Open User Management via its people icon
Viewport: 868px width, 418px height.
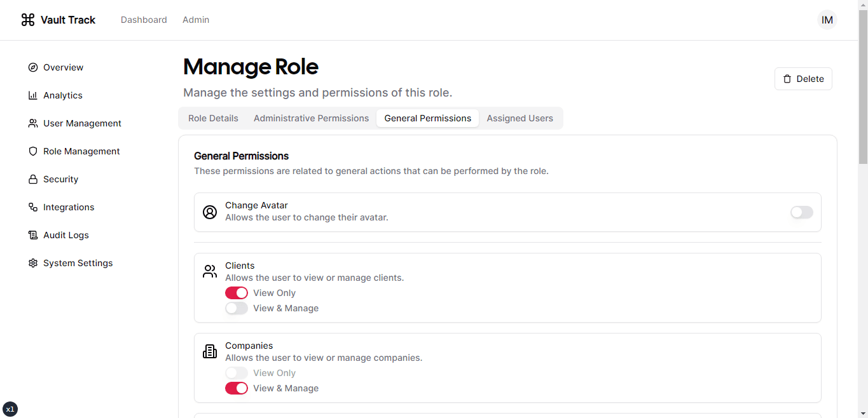tap(33, 123)
